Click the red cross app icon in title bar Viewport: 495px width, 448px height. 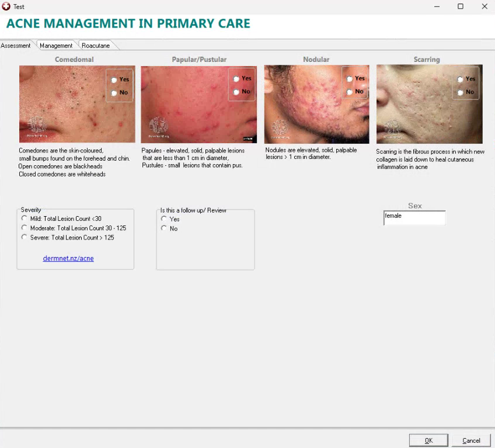(x=6, y=6)
